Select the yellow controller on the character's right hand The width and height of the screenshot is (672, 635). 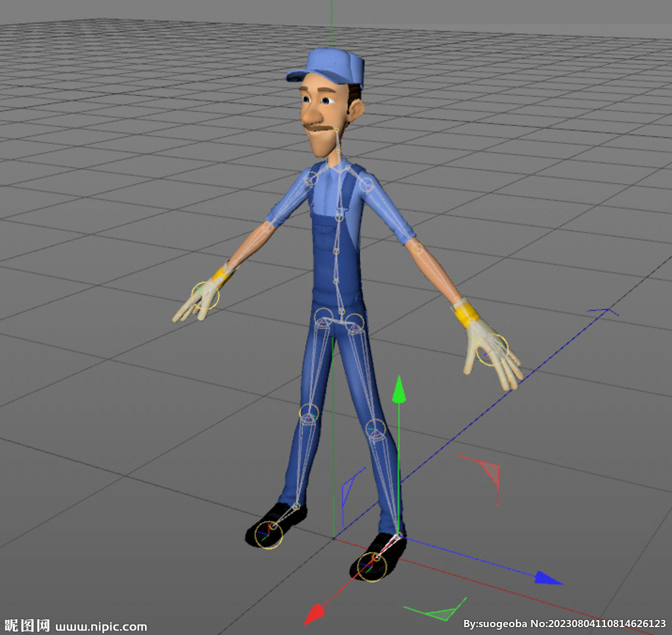(205, 296)
